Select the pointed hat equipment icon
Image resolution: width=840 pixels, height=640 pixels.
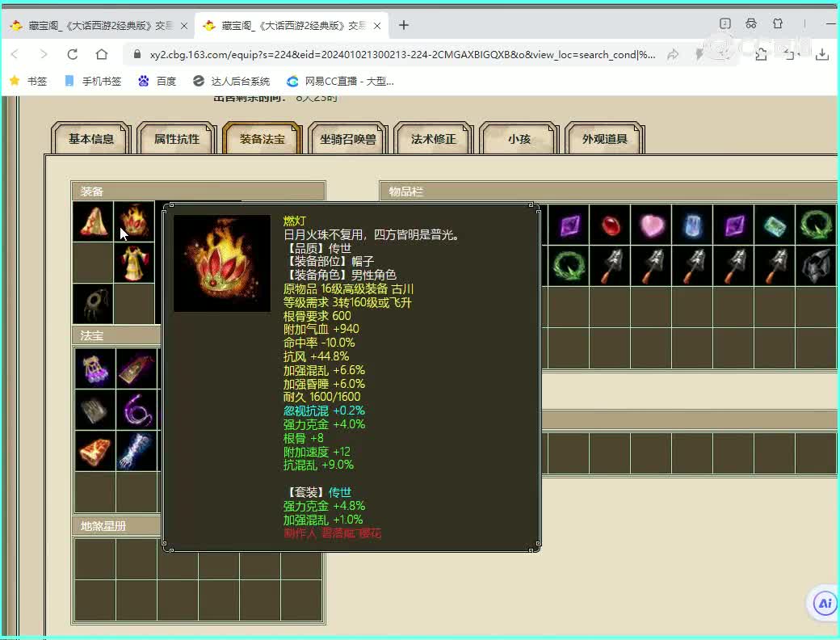click(93, 221)
